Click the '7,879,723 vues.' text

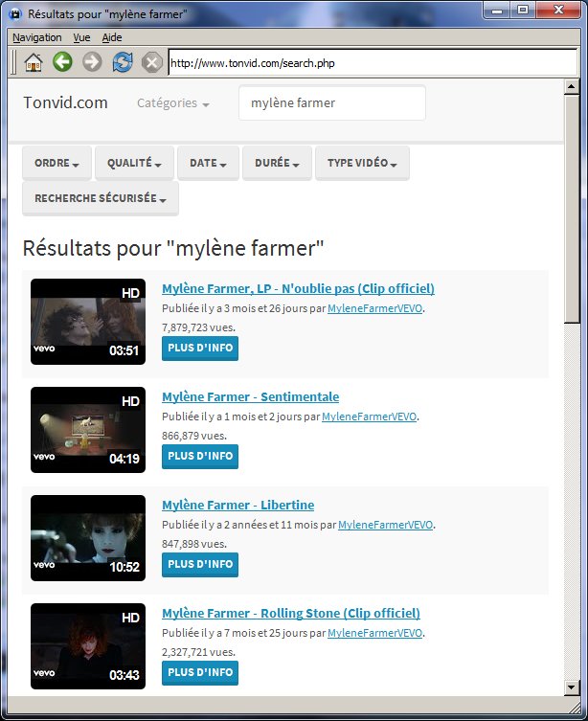pos(198,327)
